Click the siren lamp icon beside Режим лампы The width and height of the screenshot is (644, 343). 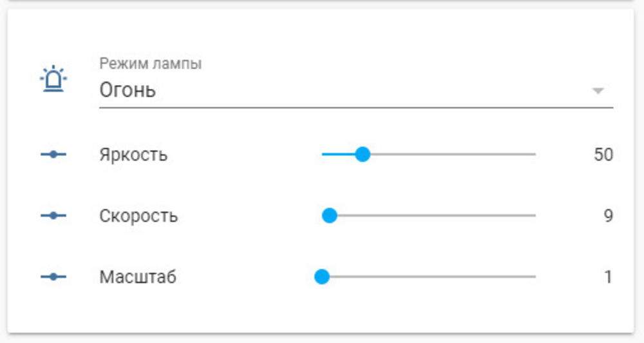pyautogui.click(x=53, y=79)
